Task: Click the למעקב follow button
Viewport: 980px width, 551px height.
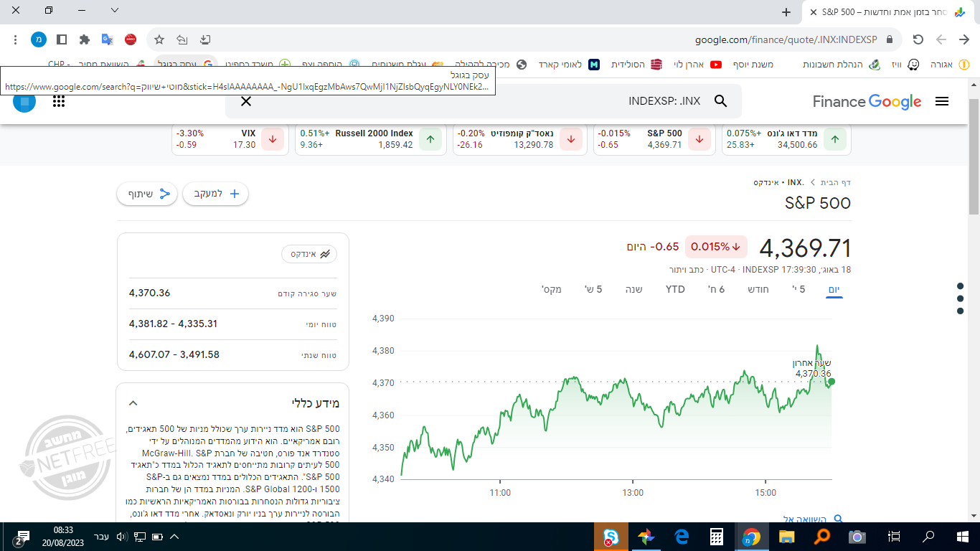Action: 216,194
